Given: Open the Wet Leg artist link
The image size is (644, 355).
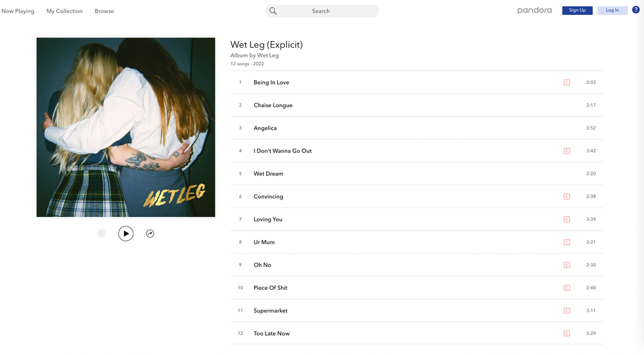Looking at the screenshot, I should click(268, 55).
